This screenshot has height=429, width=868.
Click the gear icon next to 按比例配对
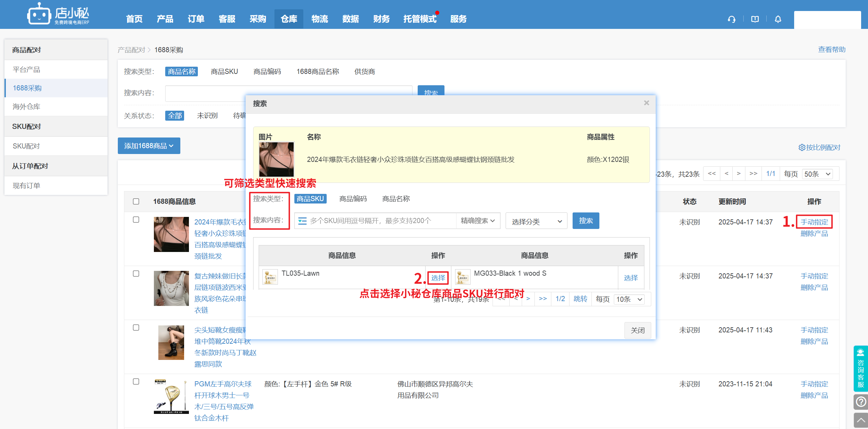(801, 147)
